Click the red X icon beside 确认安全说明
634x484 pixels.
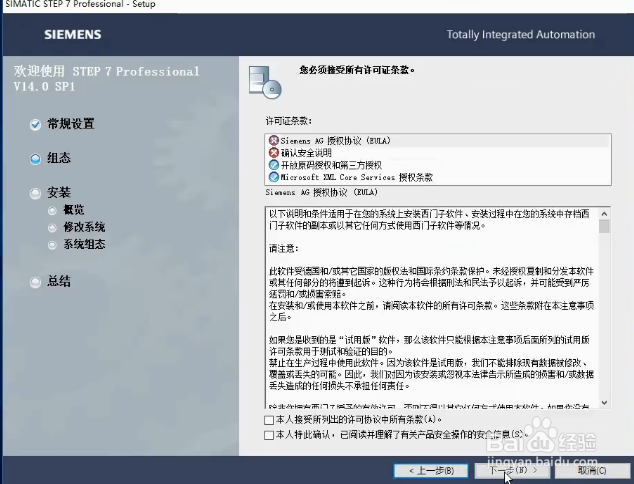coord(274,153)
